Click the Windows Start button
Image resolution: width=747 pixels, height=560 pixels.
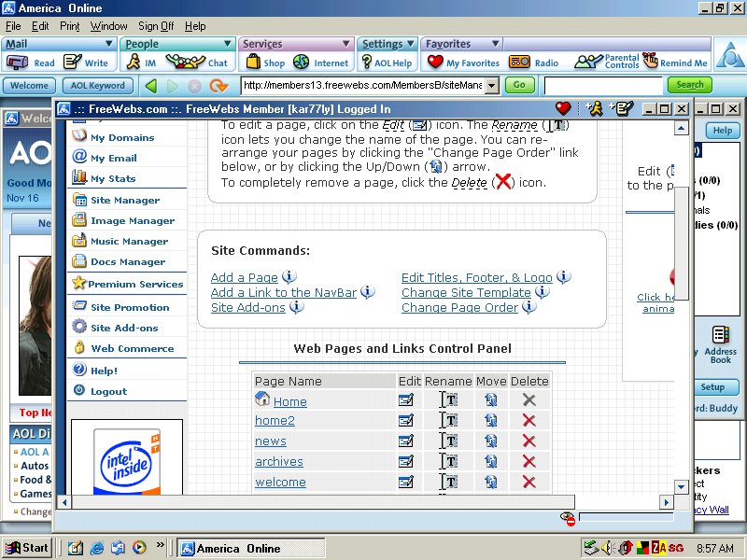tap(27, 548)
